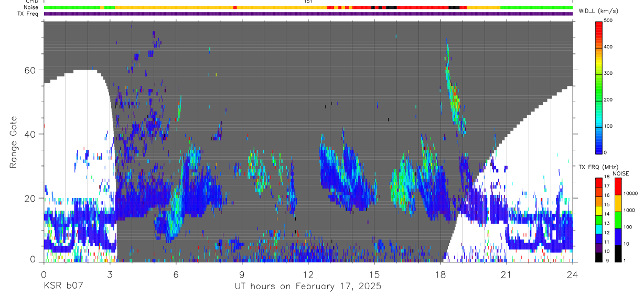Screen dimensions: 644x297
Task: Click the 14 tick on TX FRQ legend
Action: [x=607, y=214]
